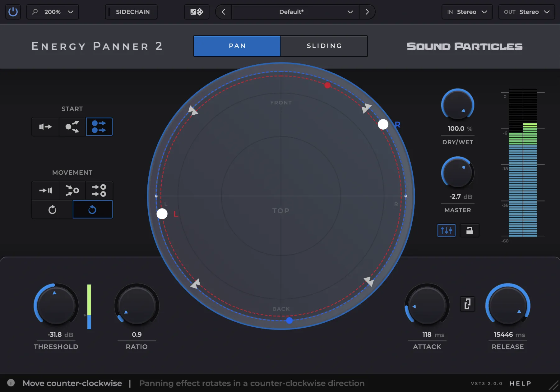Click the MASTER gain knob
Image resolution: width=560 pixels, height=392 pixels.
coord(458,173)
